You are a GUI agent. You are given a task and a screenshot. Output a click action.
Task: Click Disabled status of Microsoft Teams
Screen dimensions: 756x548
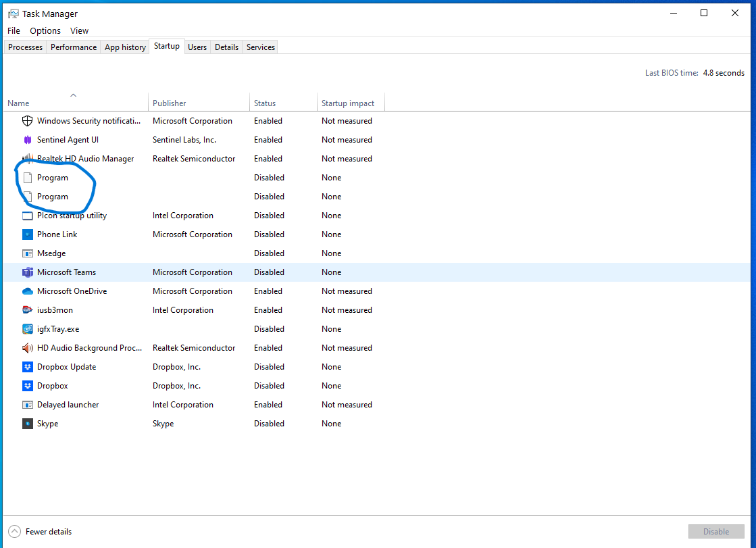click(x=269, y=272)
